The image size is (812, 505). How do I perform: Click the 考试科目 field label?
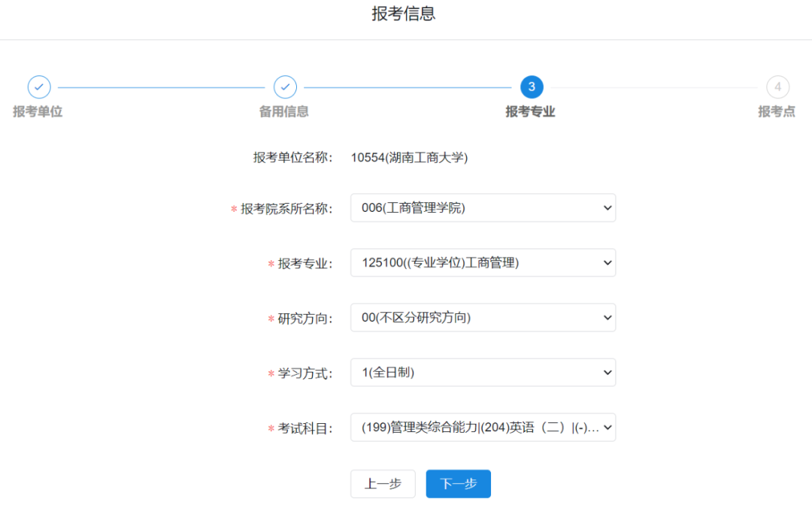304,428
